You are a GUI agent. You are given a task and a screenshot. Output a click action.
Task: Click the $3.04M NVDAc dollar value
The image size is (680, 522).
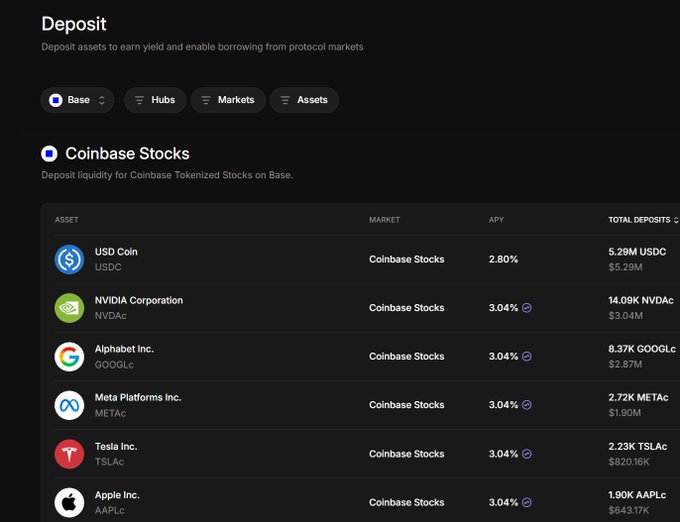coord(625,316)
